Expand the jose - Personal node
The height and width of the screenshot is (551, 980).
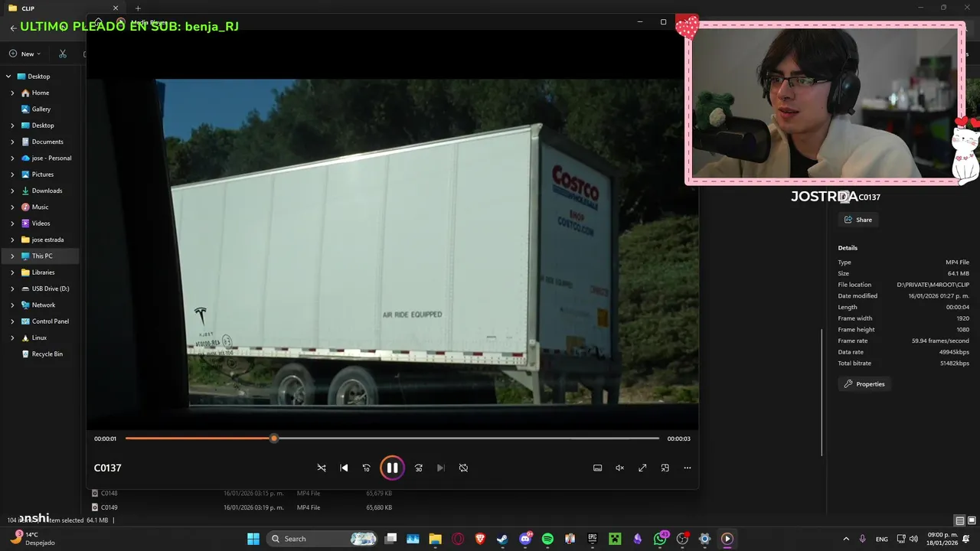tap(12, 158)
